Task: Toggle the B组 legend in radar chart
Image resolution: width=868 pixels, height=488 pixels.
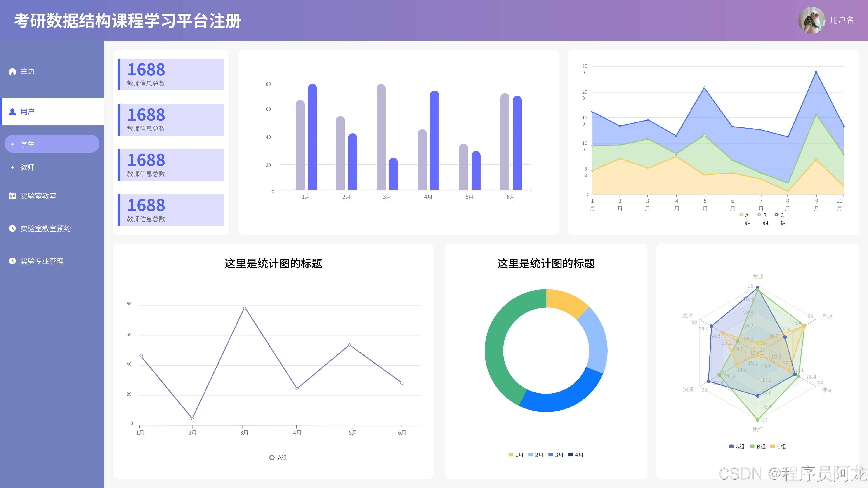Action: (758, 447)
